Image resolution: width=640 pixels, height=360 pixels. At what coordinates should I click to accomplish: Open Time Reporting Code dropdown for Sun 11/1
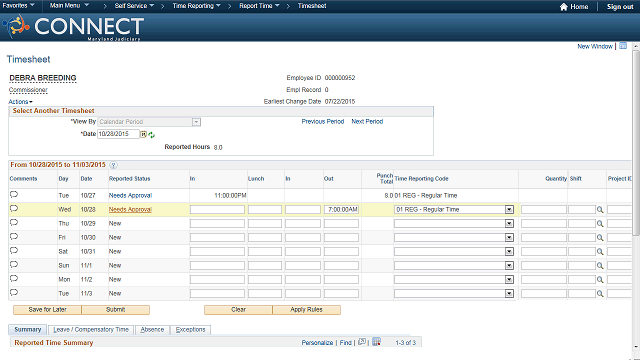pos(509,266)
